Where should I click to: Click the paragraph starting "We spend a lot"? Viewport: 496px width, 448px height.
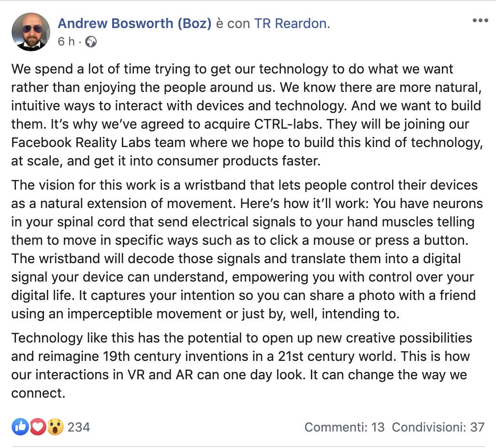(232, 115)
